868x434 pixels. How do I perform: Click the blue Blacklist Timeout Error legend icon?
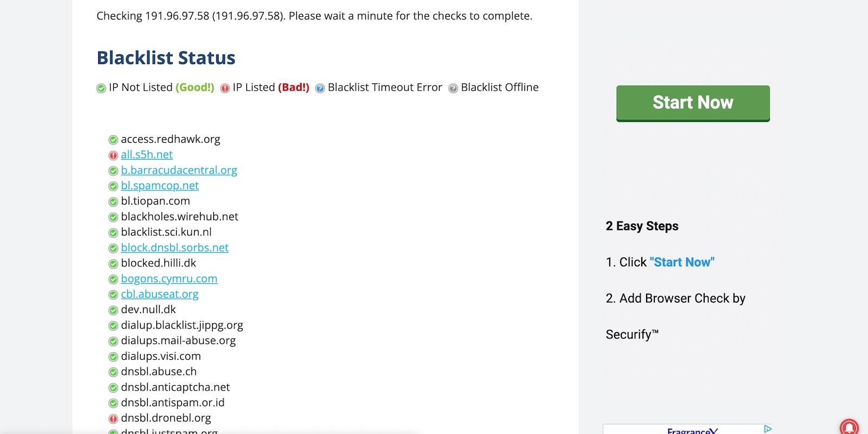click(320, 88)
